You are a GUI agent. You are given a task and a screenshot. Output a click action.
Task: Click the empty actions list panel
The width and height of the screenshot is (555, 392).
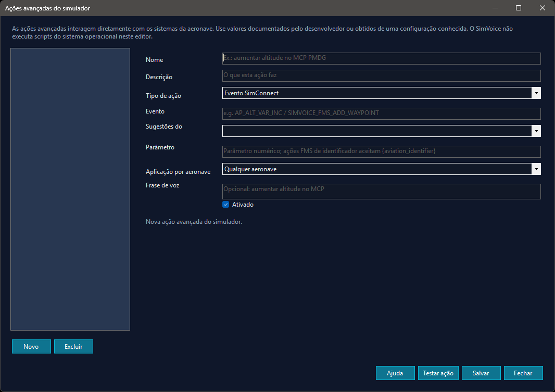[70, 189]
